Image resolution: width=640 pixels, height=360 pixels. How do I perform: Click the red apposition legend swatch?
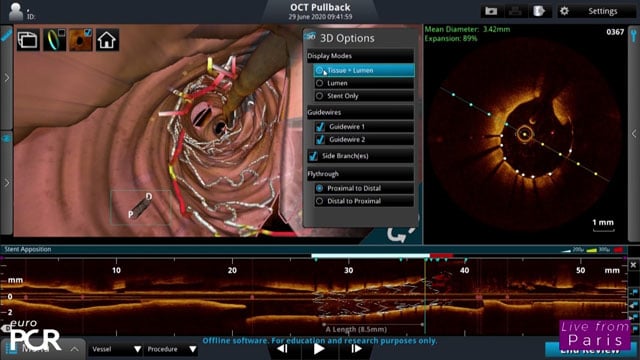point(618,249)
